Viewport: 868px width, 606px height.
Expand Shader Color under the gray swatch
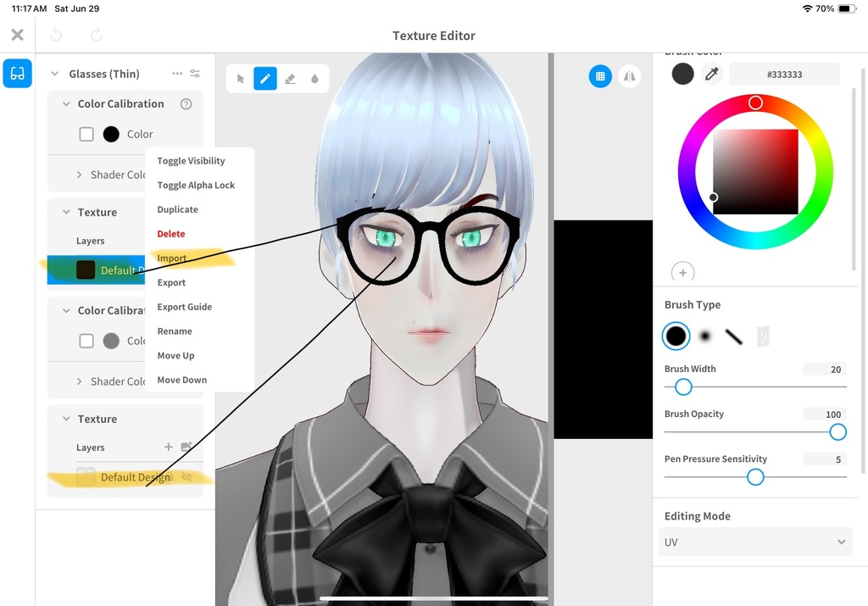click(79, 381)
